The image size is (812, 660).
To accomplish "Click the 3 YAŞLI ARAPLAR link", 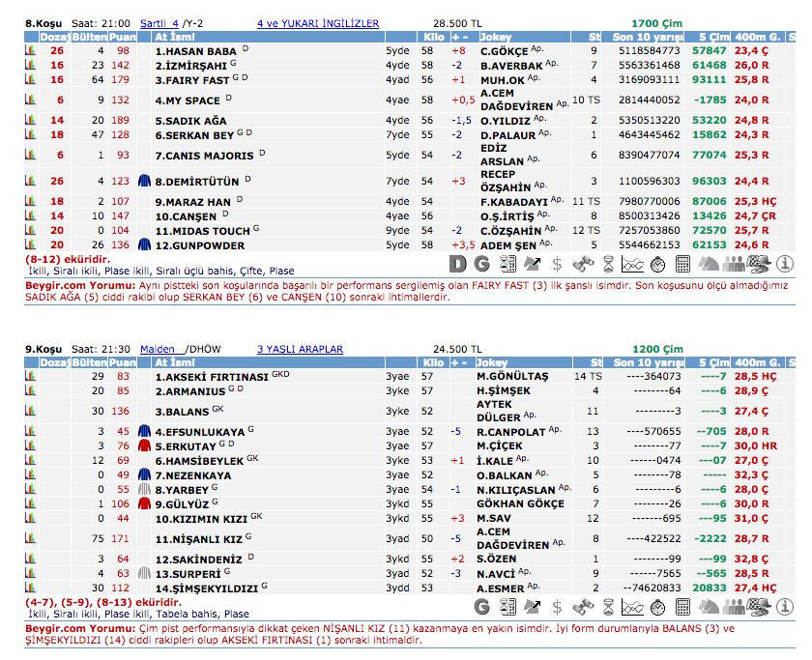I will pos(300,349).
